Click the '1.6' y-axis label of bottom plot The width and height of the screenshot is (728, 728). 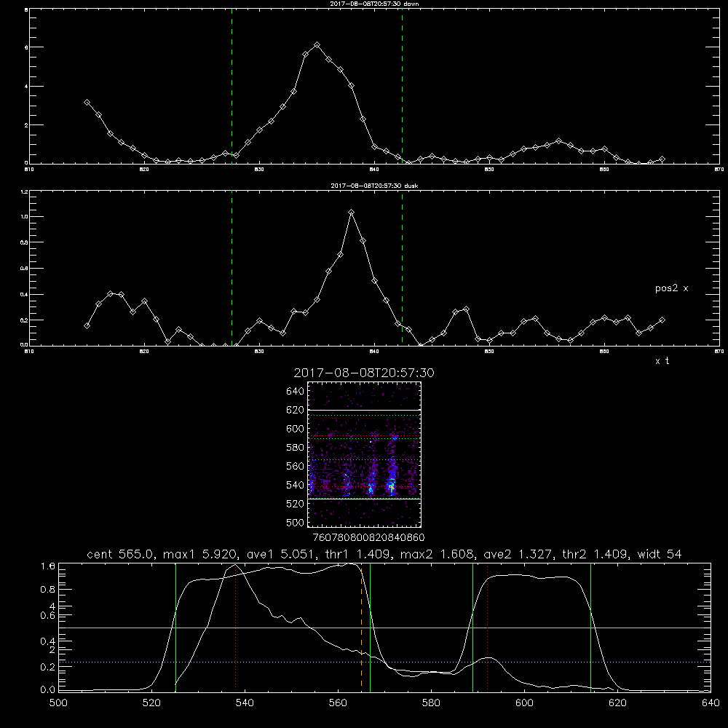48,566
